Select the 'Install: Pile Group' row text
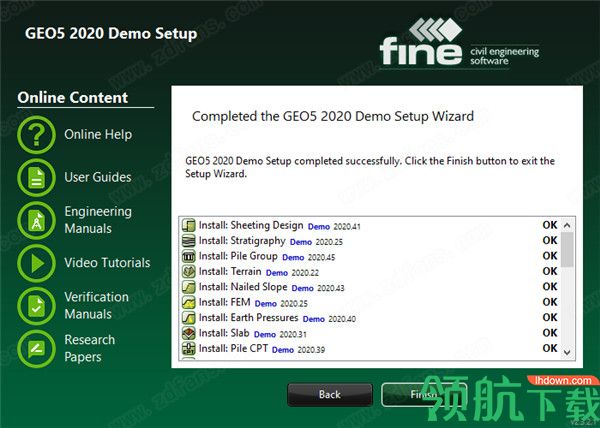600x428 pixels. coord(238,256)
